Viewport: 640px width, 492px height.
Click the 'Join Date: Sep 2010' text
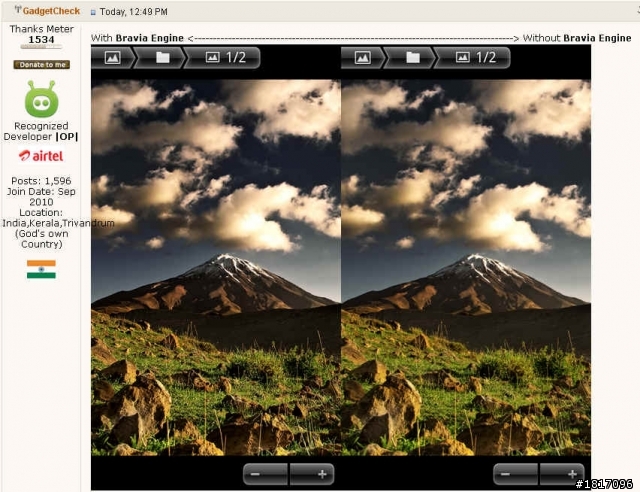(41, 196)
